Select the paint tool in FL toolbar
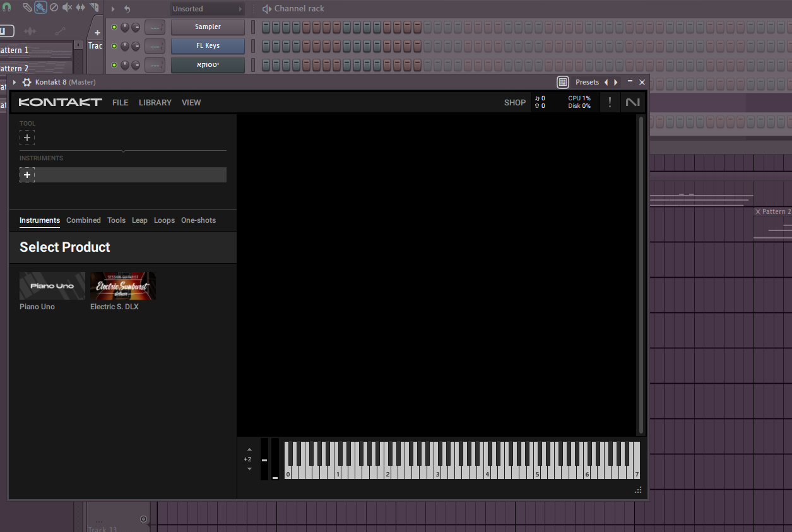792x532 pixels. coord(40,8)
